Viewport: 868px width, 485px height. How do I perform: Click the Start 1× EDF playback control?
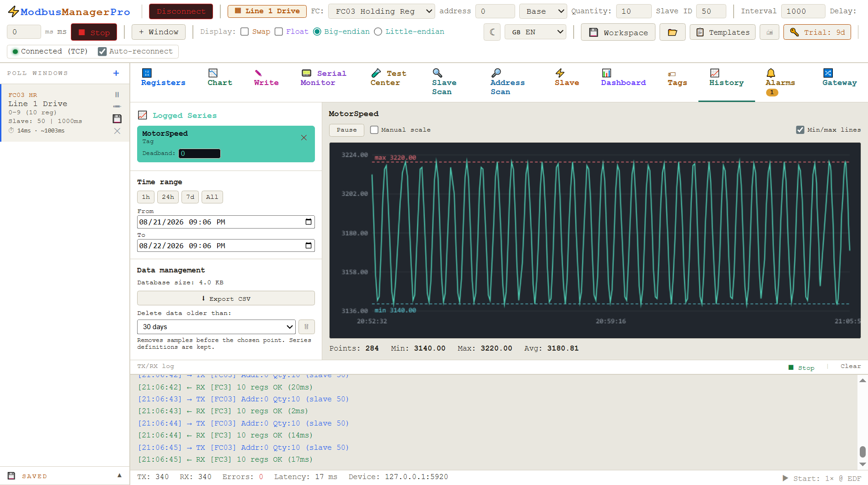coord(822,478)
